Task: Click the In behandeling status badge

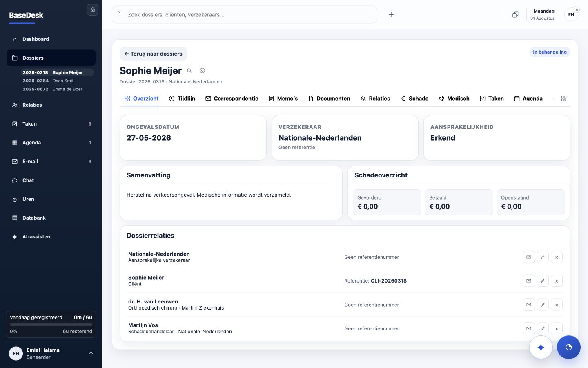Action: pos(550,52)
